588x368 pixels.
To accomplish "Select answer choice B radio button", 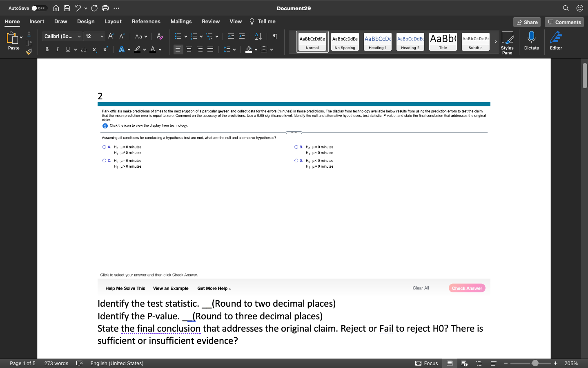I will (296, 147).
